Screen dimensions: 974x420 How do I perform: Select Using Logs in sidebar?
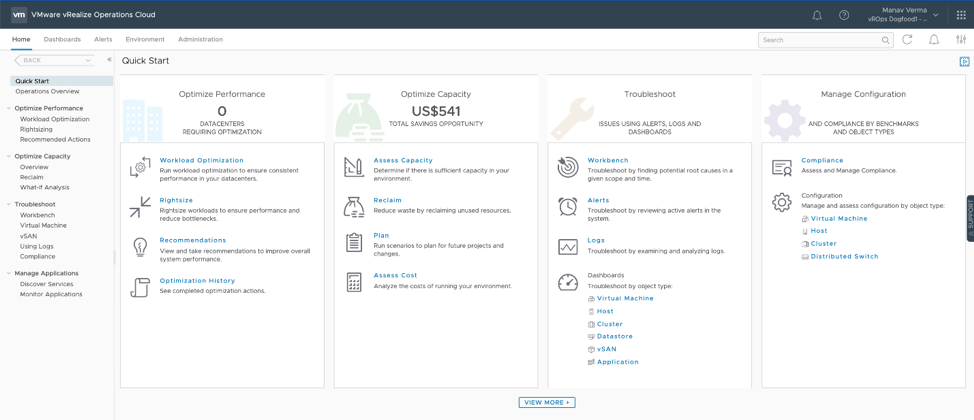37,246
